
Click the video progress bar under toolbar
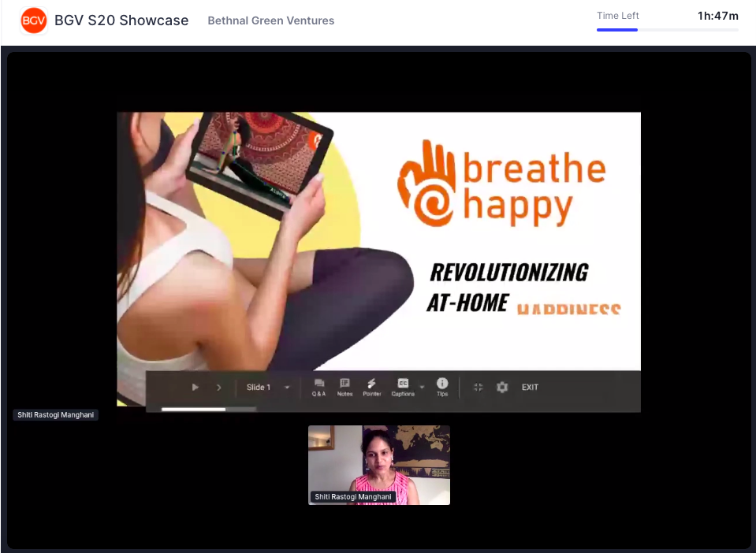[x=208, y=410]
